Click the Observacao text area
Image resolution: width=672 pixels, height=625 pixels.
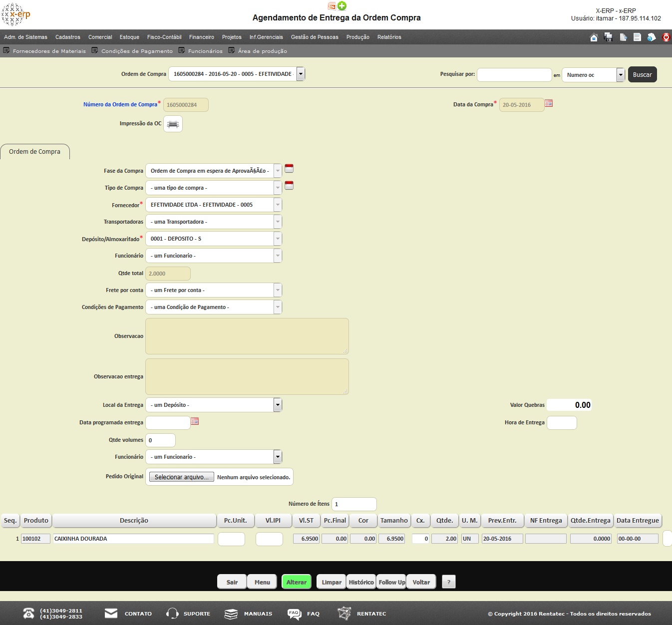247,336
